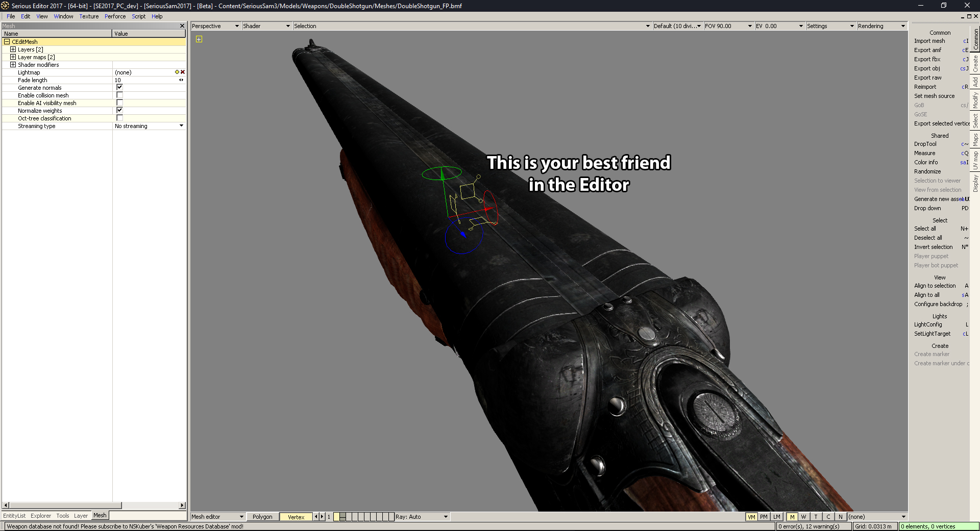Enable the PM display mode button
Screen dimensions: 980x531
pos(764,517)
